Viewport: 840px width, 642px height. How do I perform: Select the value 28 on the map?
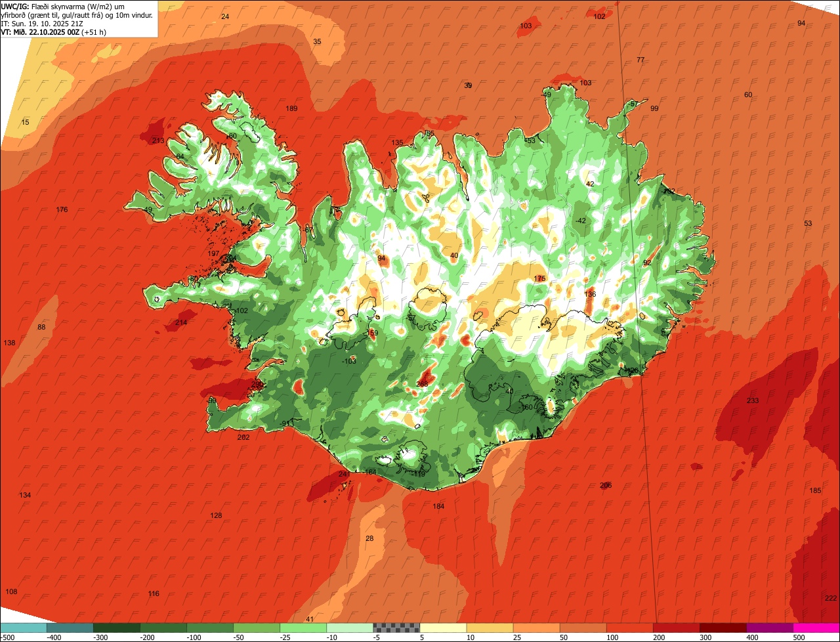(369, 538)
